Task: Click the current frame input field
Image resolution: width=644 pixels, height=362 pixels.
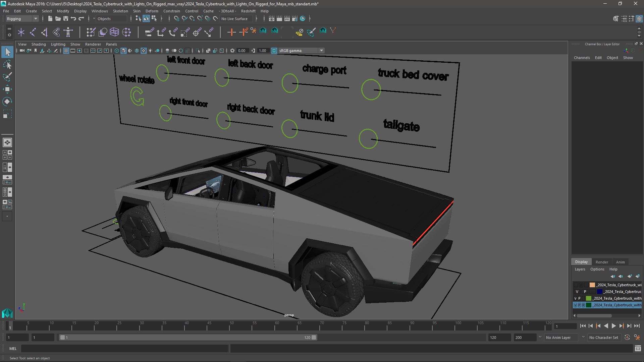Action: [565, 326]
